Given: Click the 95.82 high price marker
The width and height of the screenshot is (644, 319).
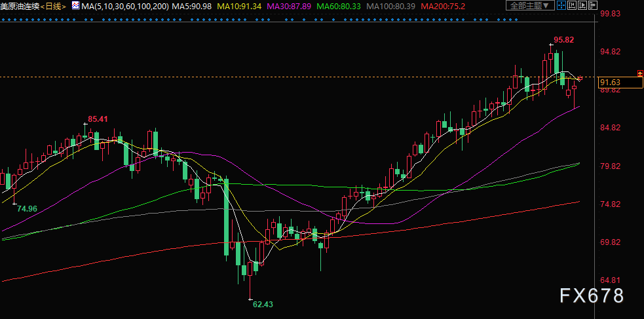Looking at the screenshot, I should [563, 40].
